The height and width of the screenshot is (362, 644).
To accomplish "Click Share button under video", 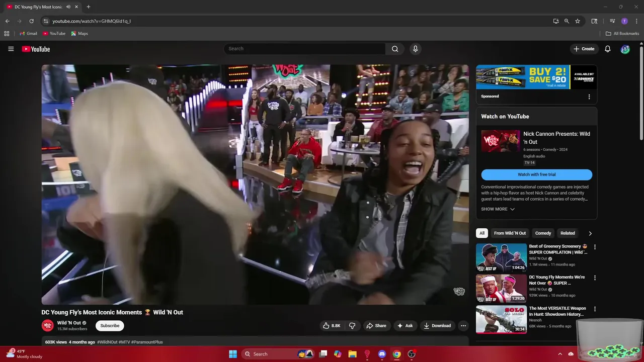I will (376, 326).
